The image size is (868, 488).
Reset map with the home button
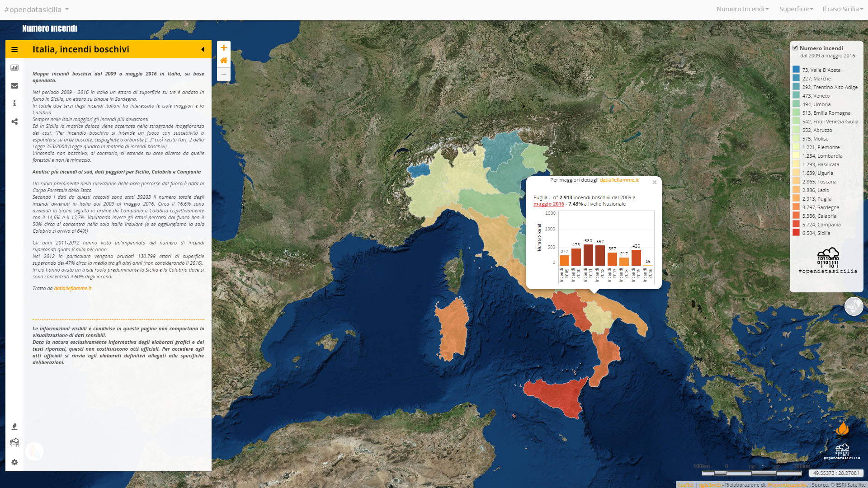pyautogui.click(x=224, y=61)
